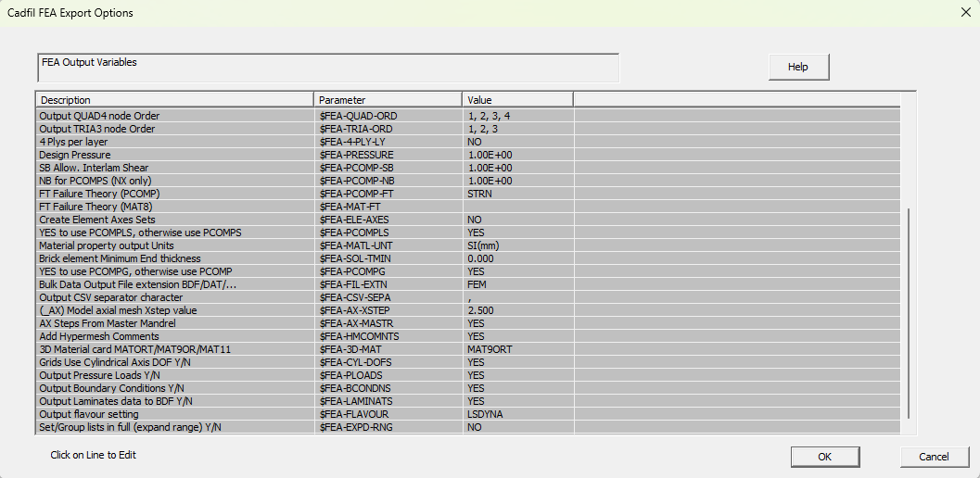Click the Help button
Image resolution: width=980 pixels, height=478 pixels.
798,67
